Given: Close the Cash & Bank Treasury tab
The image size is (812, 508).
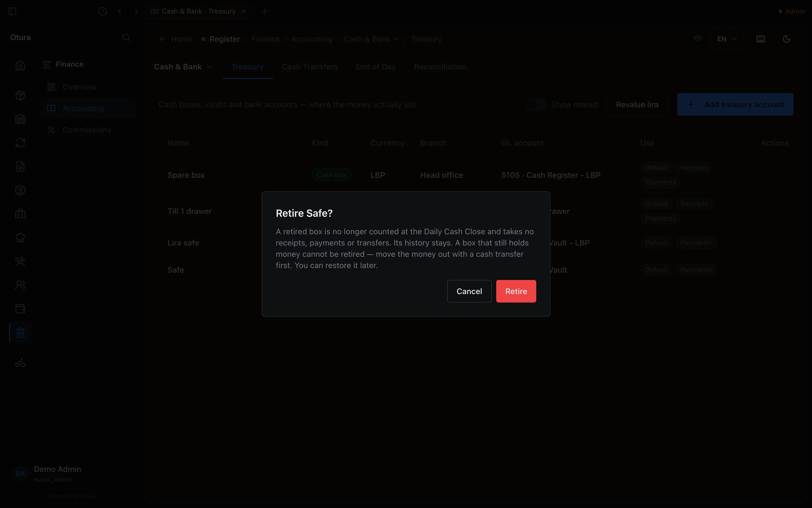Looking at the screenshot, I should 244,11.
